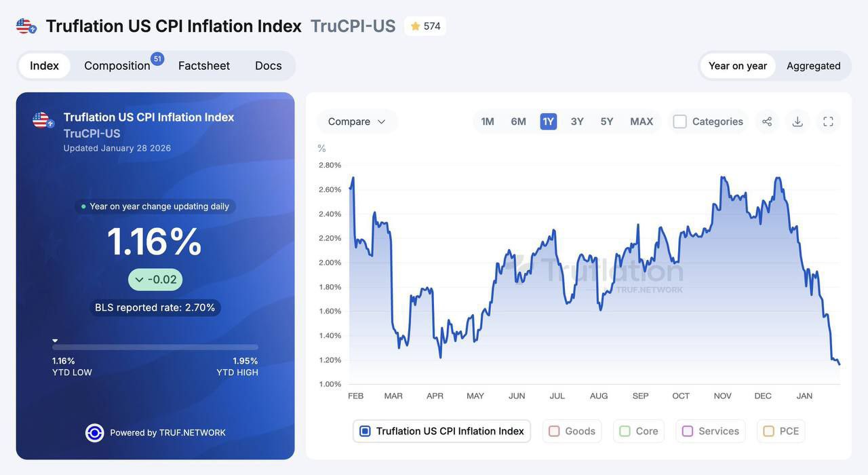Click the YTD low-high range bar
This screenshot has width=868, height=475.
155,347
